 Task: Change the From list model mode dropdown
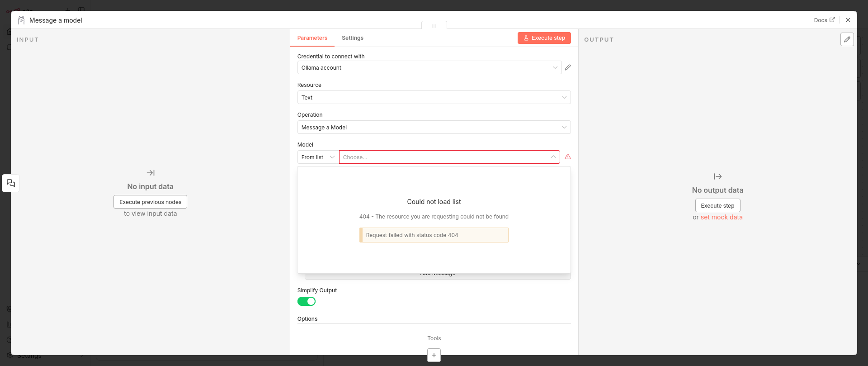click(318, 157)
